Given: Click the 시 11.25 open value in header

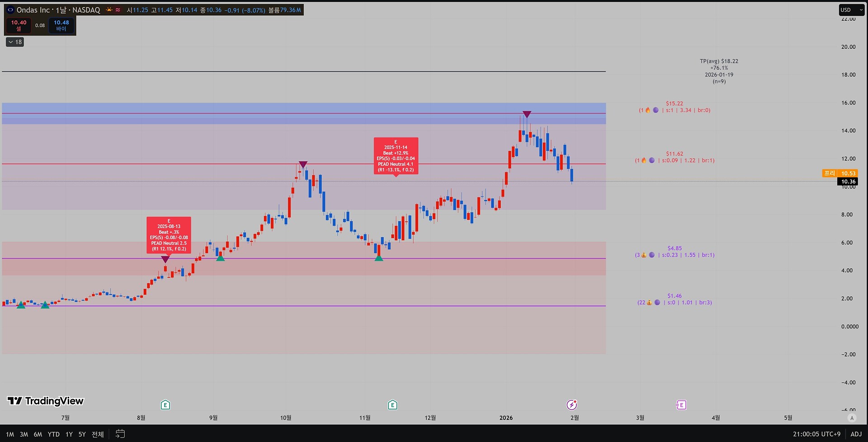Looking at the screenshot, I should click(137, 10).
